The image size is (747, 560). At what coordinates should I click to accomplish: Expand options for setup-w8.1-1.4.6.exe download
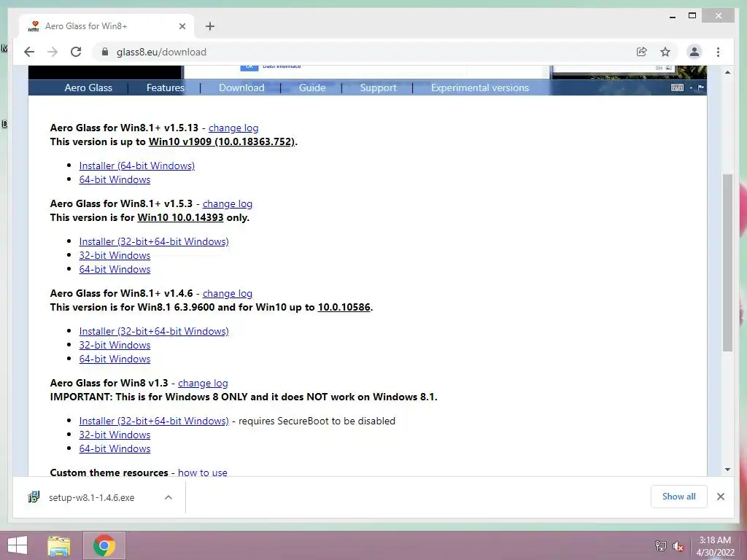[169, 497]
